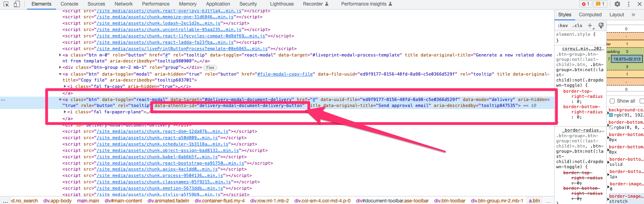This screenshot has height=204, width=644.
Task: Toggle the .cls class editor button
Action: [577, 25]
